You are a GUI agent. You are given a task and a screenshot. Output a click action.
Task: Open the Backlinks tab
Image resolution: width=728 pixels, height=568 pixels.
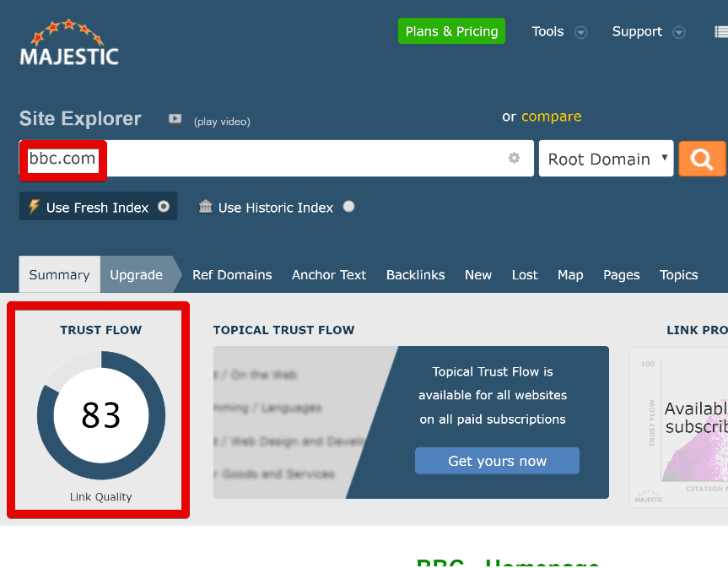click(x=415, y=275)
